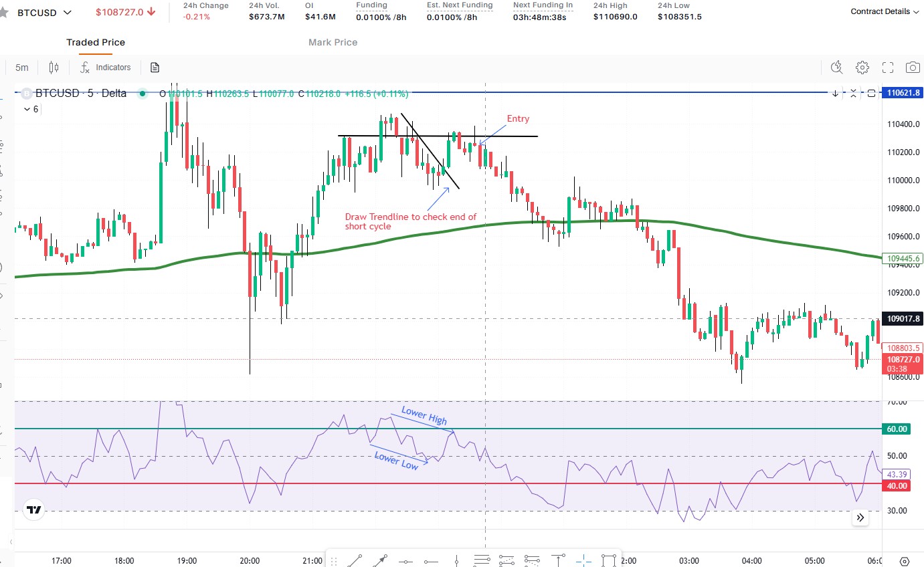The height and width of the screenshot is (567, 924).
Task: Click the TradingView logo on chart
Action: click(x=33, y=510)
